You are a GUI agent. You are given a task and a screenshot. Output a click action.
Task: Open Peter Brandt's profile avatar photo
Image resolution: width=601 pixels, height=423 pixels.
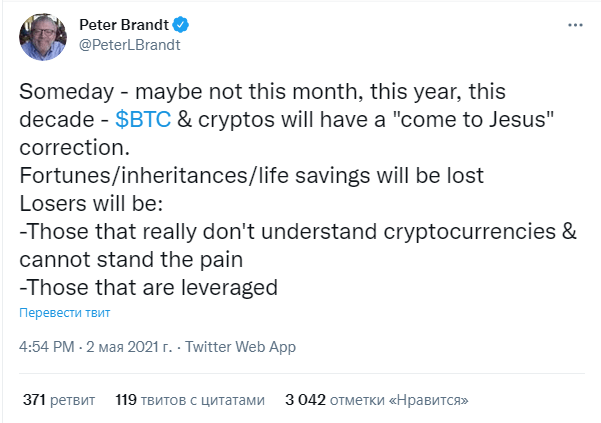tap(43, 37)
